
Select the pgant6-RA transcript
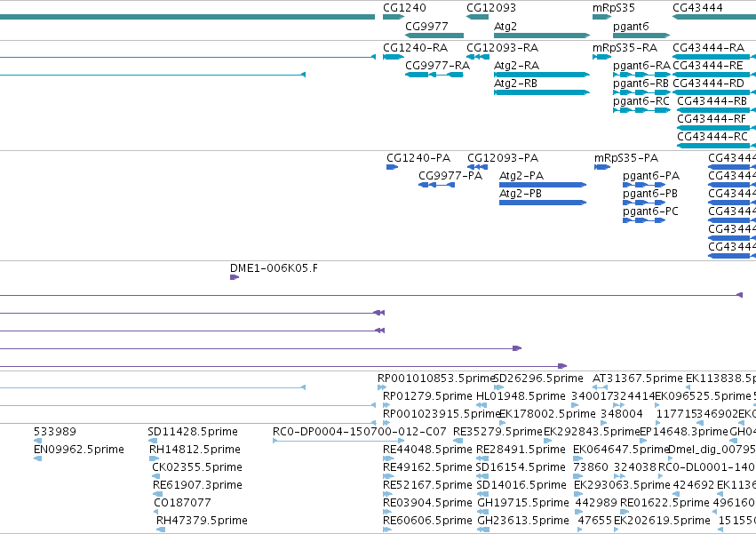[641, 75]
